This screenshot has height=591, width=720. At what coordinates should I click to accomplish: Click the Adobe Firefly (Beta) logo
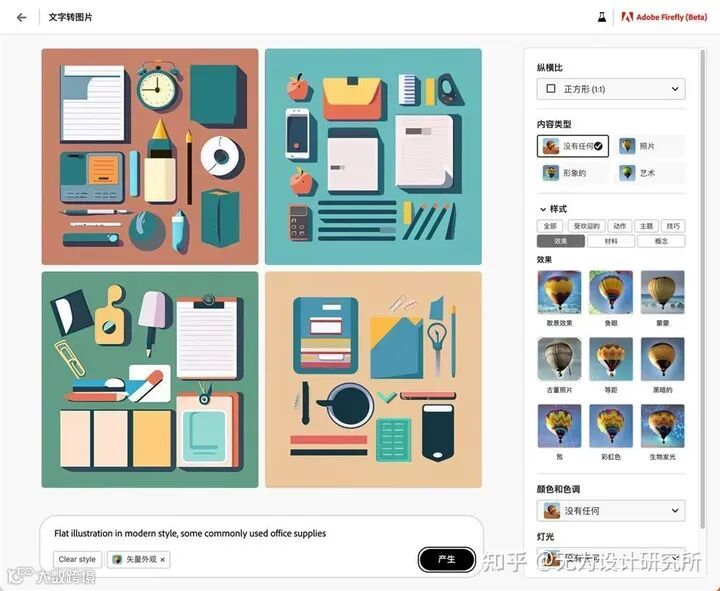664,17
